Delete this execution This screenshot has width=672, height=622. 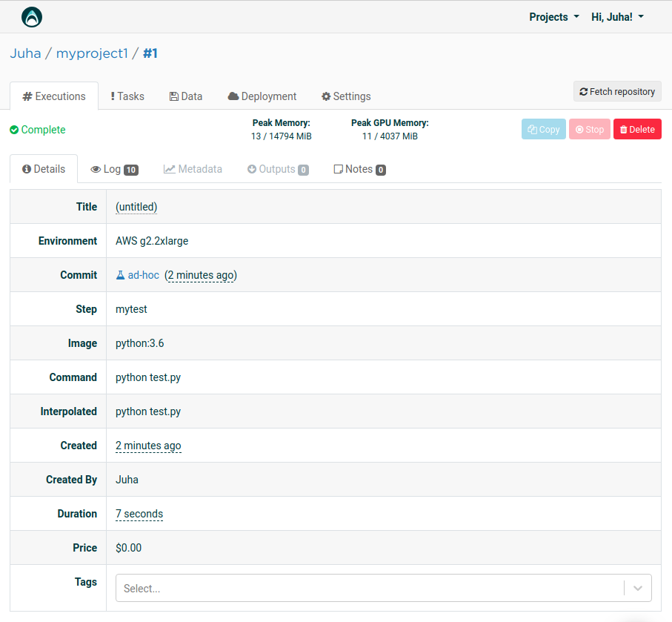pos(637,129)
